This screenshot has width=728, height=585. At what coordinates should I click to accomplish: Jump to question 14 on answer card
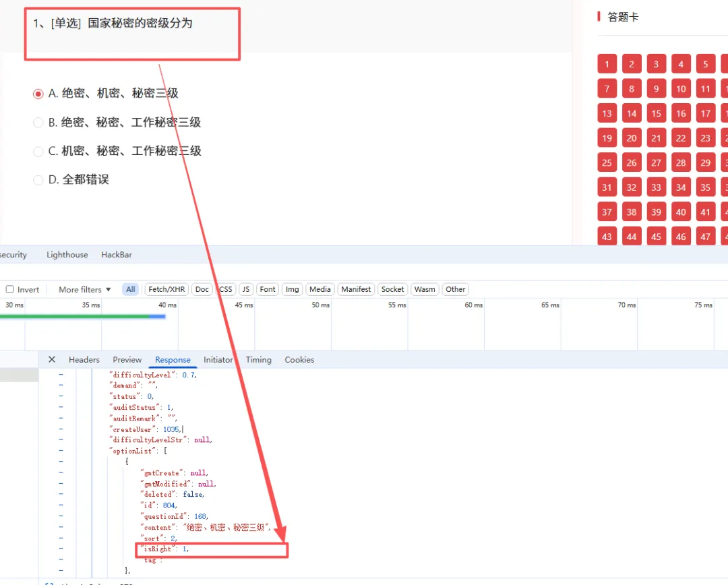(632, 113)
